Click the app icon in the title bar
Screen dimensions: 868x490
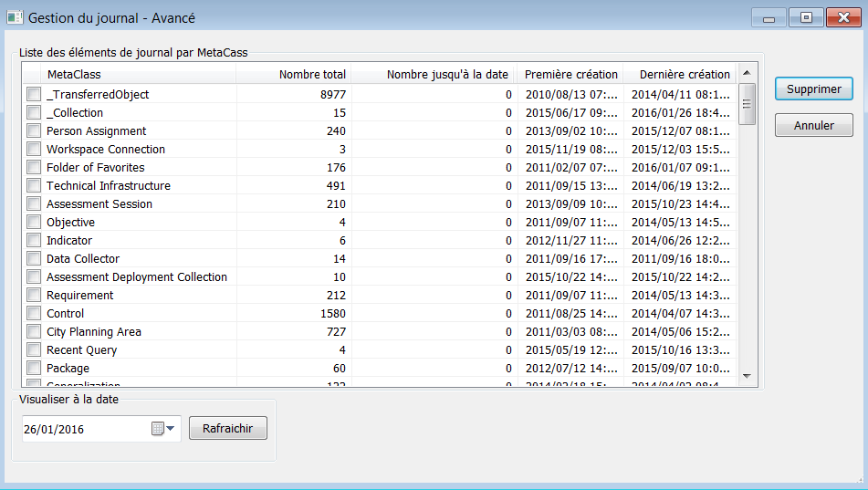click(15, 17)
